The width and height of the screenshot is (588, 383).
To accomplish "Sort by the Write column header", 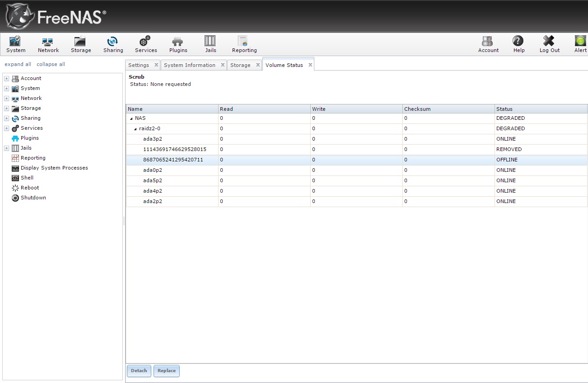I will point(356,109).
